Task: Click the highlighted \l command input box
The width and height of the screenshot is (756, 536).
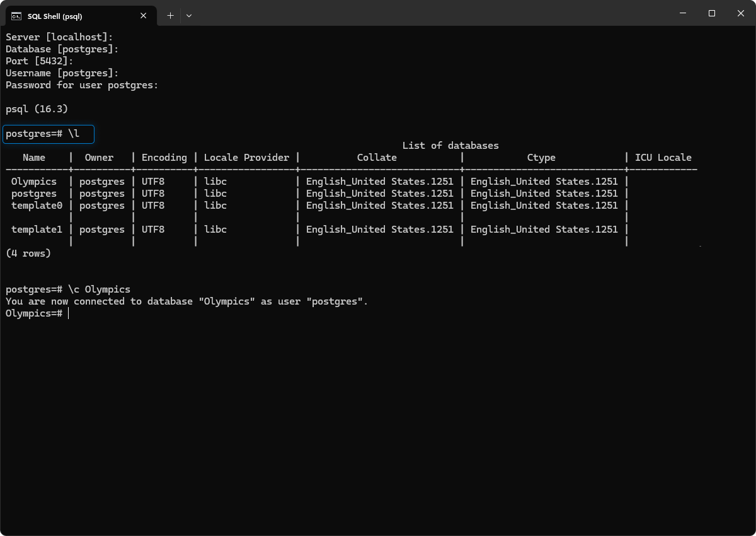Action: click(49, 134)
